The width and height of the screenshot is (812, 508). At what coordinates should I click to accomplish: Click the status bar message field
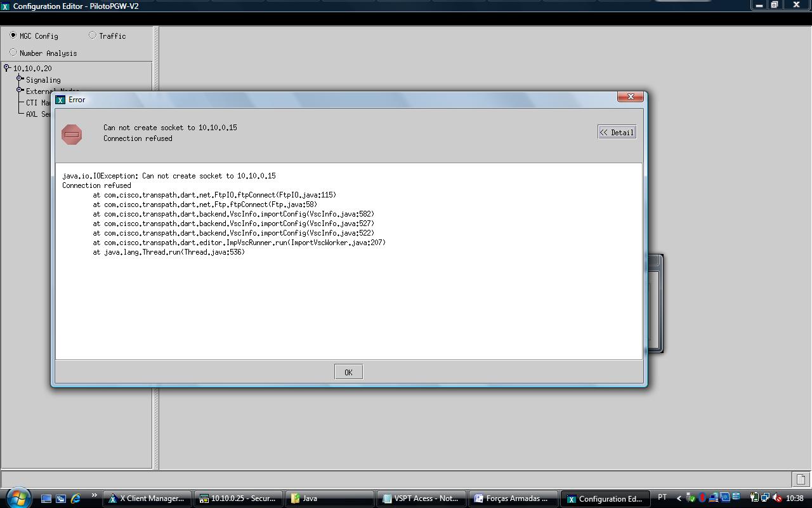coord(396,479)
